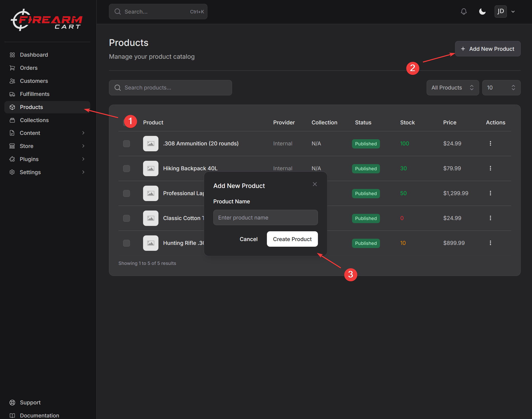The image size is (532, 419).
Task: Toggle dark mode moon icon
Action: (x=482, y=12)
